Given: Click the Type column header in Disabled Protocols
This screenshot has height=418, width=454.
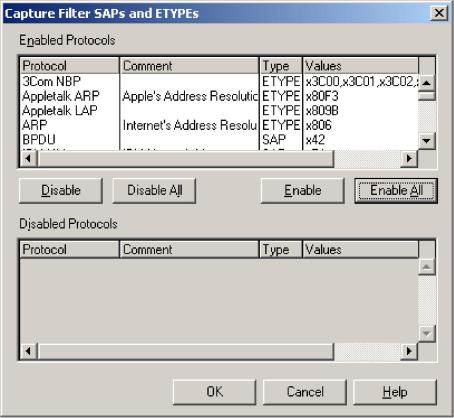Looking at the screenshot, I should coord(281,249).
